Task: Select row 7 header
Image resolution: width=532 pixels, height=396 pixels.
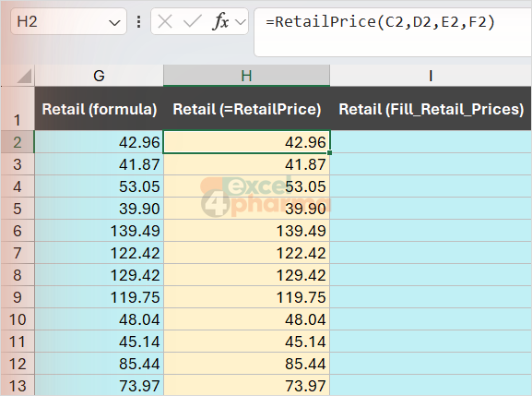Action: (x=18, y=253)
